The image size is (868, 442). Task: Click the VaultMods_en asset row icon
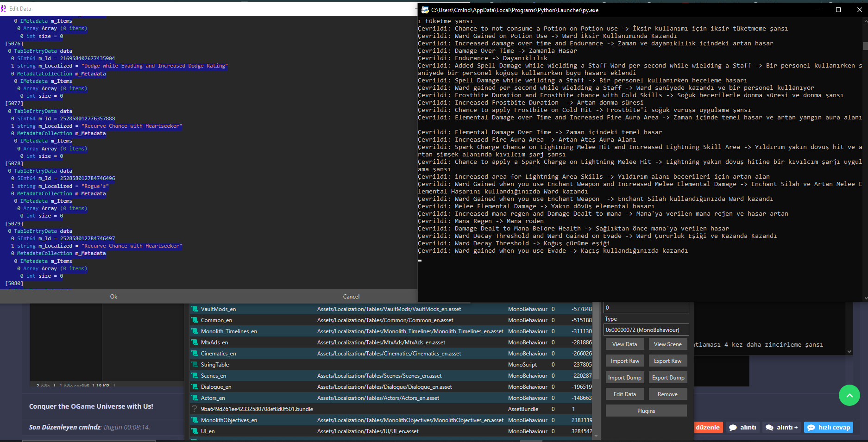[x=195, y=309]
